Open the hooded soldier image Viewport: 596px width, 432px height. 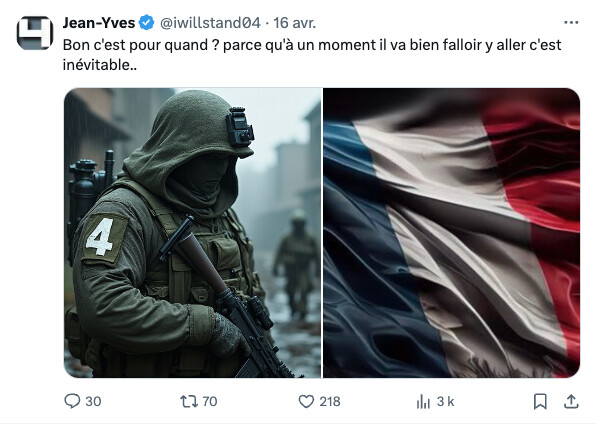193,233
